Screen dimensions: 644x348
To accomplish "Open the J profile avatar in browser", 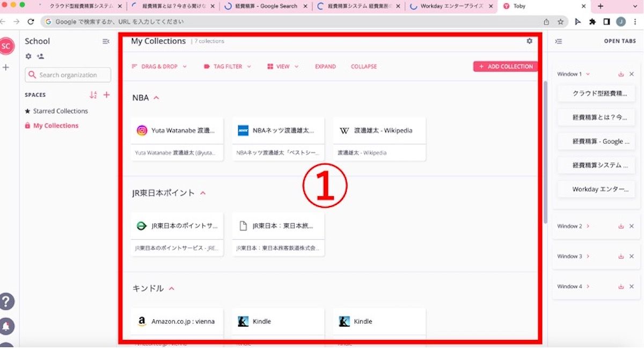I will coord(620,22).
